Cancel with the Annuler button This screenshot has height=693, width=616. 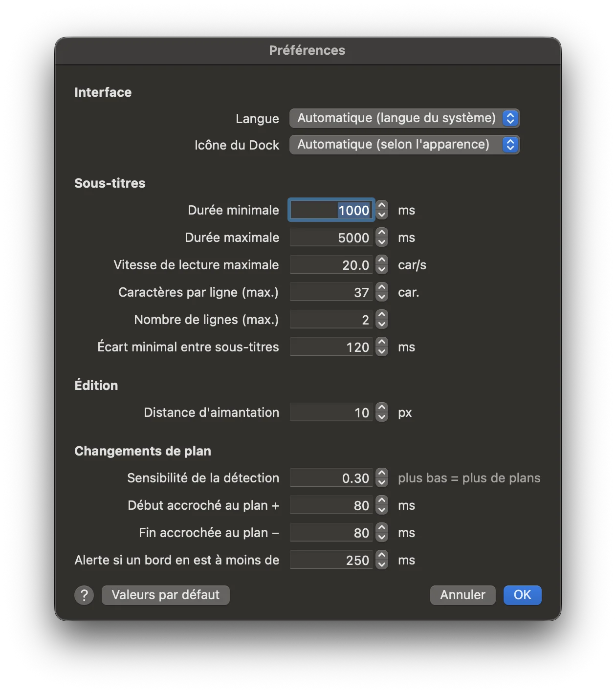tap(463, 595)
